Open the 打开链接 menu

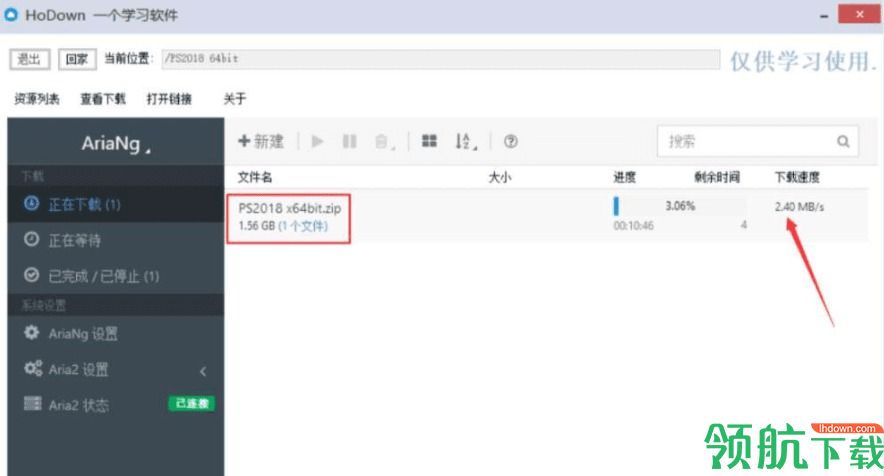pyautogui.click(x=169, y=99)
